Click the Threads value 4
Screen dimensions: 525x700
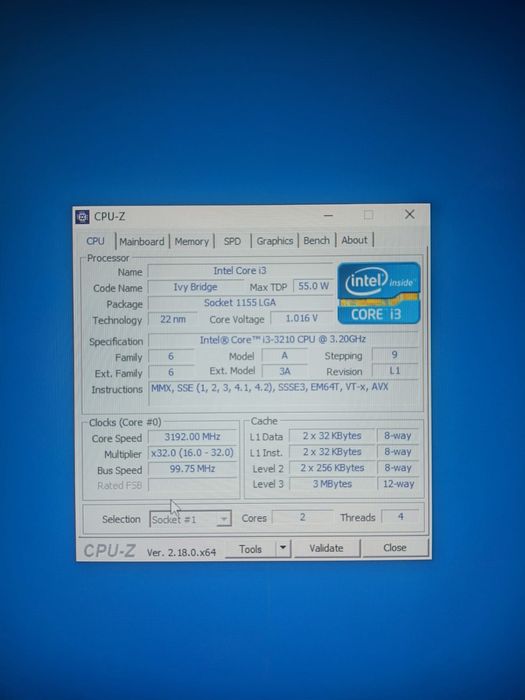pyautogui.click(x=400, y=517)
